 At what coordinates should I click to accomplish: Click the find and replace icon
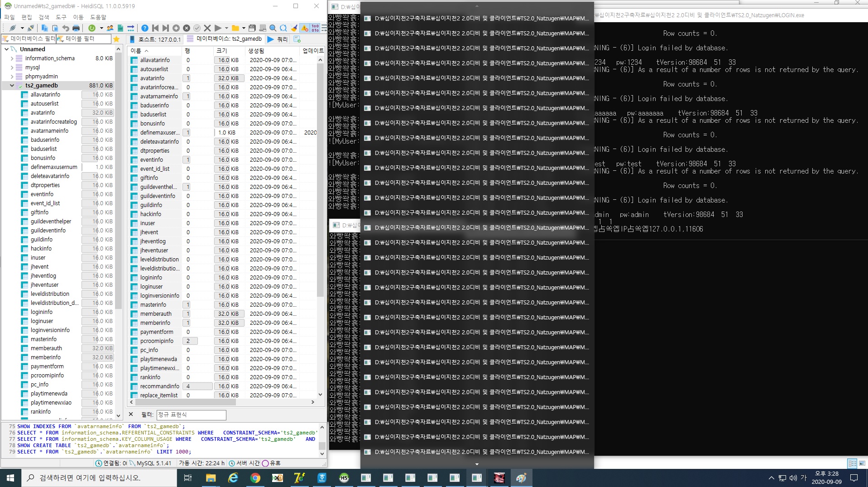pos(283,28)
